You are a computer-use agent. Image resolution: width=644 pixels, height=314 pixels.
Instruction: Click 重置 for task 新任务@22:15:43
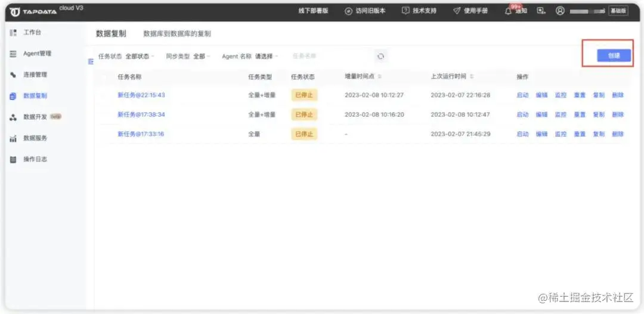(x=580, y=95)
